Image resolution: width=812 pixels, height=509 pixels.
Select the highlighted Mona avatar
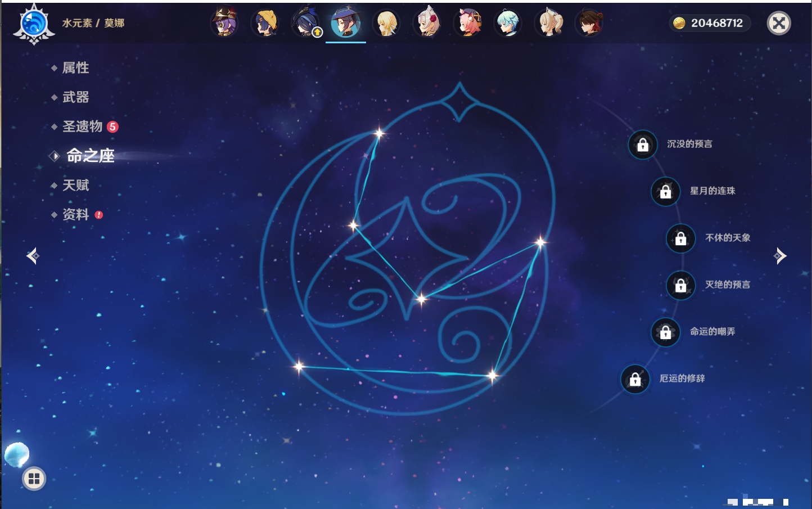point(346,23)
